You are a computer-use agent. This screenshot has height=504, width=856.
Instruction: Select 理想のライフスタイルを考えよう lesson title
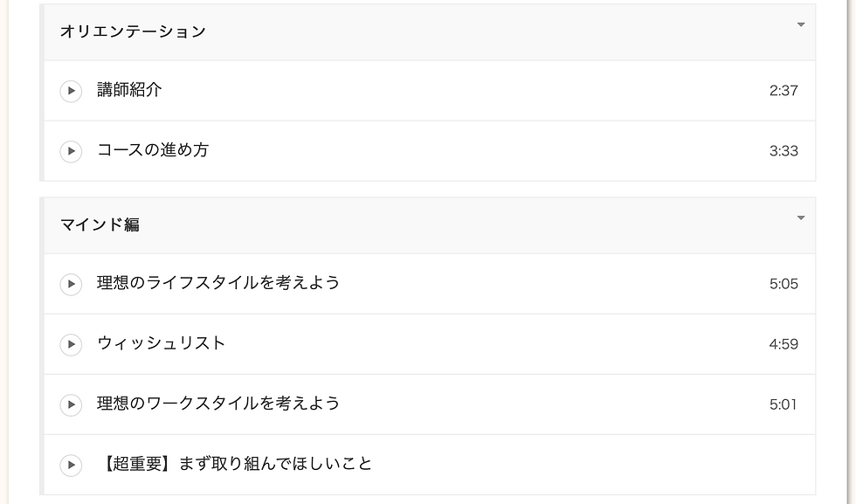coord(218,283)
